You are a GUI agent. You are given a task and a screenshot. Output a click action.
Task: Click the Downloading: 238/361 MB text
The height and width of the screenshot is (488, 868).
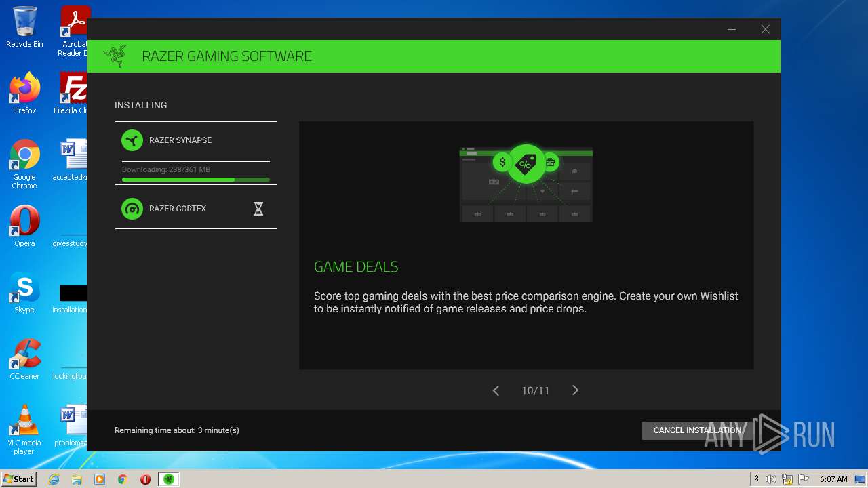coord(166,169)
